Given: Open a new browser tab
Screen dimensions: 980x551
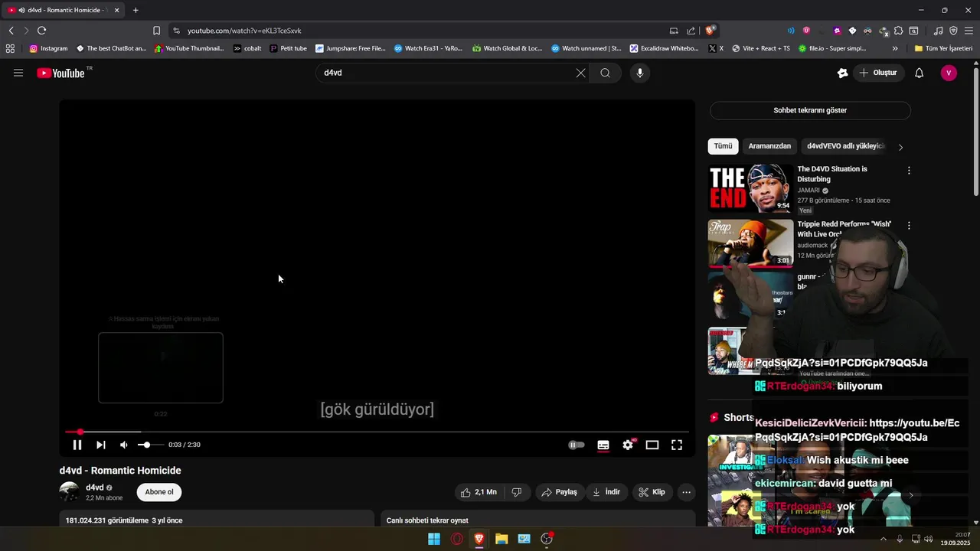Looking at the screenshot, I should [136, 10].
